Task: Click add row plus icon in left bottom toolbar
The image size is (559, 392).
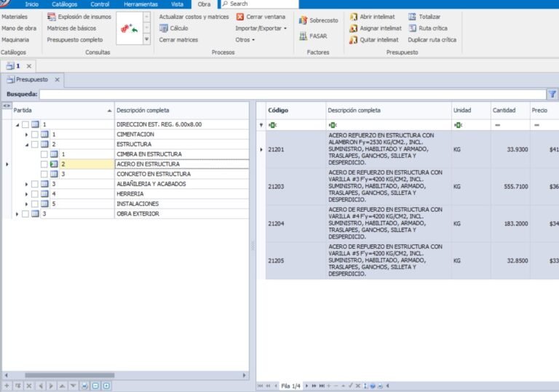Action: [7, 385]
